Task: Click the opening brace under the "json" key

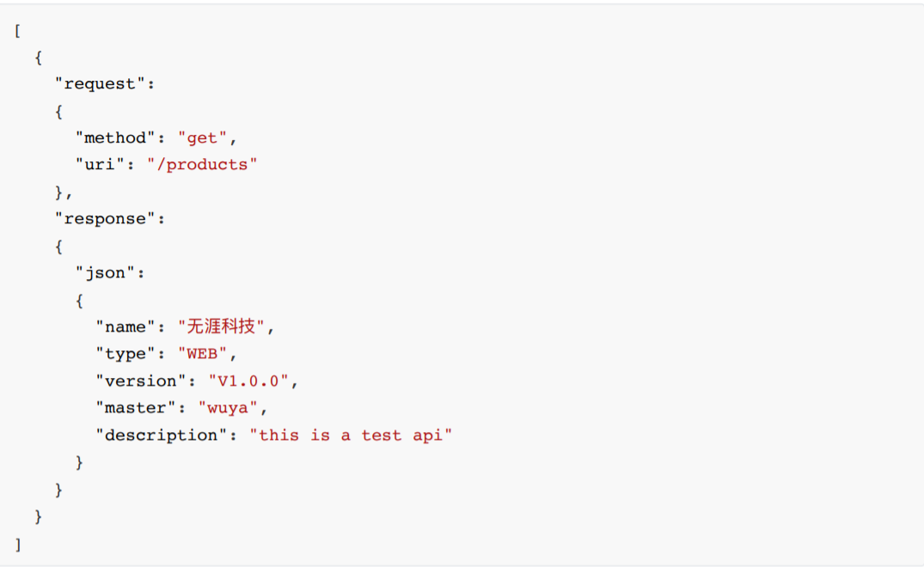Action: click(79, 301)
